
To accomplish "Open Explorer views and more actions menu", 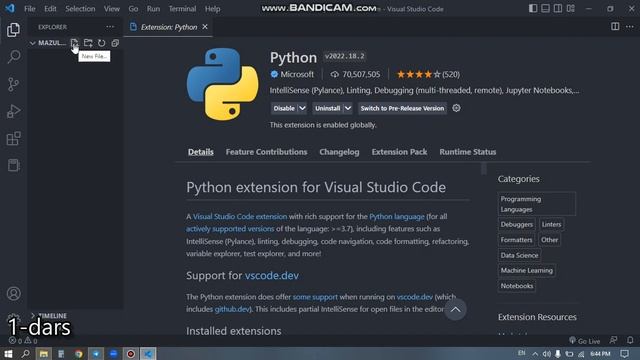I will 110,27.
